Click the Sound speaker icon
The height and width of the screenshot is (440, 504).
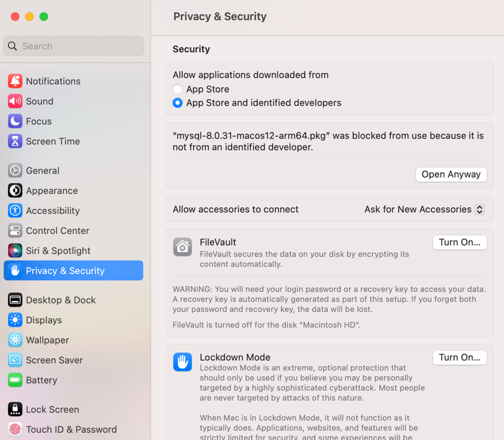point(15,101)
